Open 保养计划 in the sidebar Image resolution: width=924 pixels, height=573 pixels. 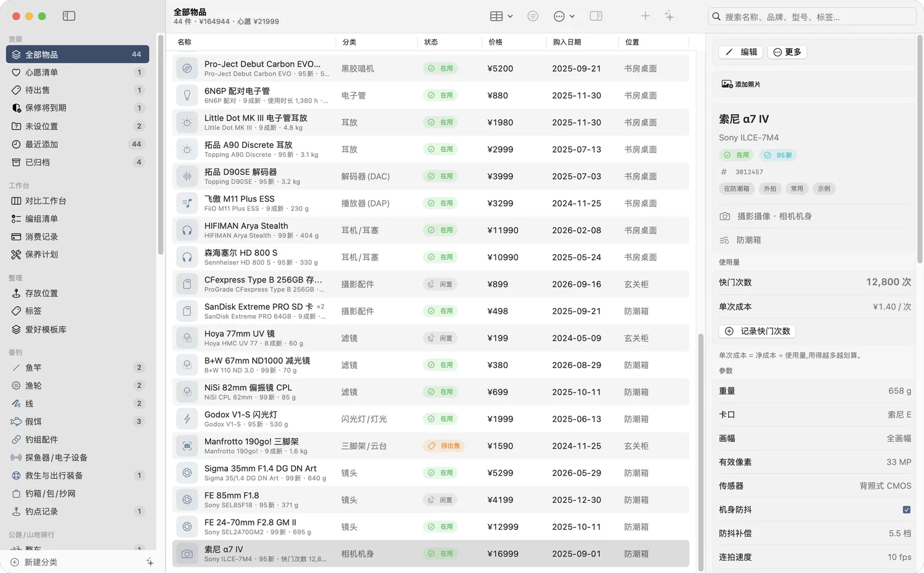pos(78,254)
